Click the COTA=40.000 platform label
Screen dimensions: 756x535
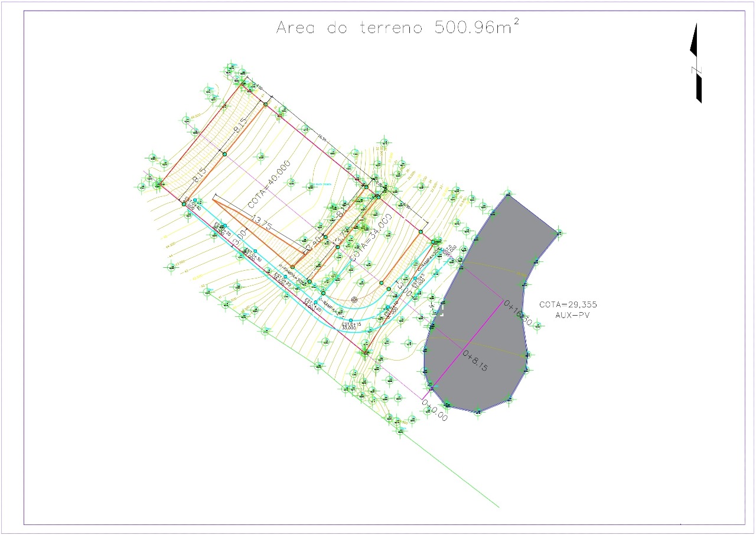[x=269, y=184]
